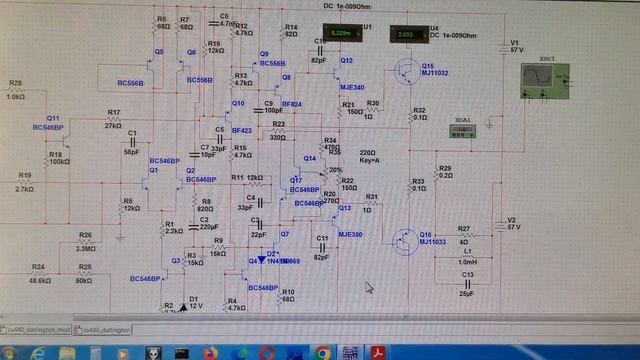Select capacitor C11 82pF symbol
This screenshot has width=640, height=360.
(x=322, y=248)
